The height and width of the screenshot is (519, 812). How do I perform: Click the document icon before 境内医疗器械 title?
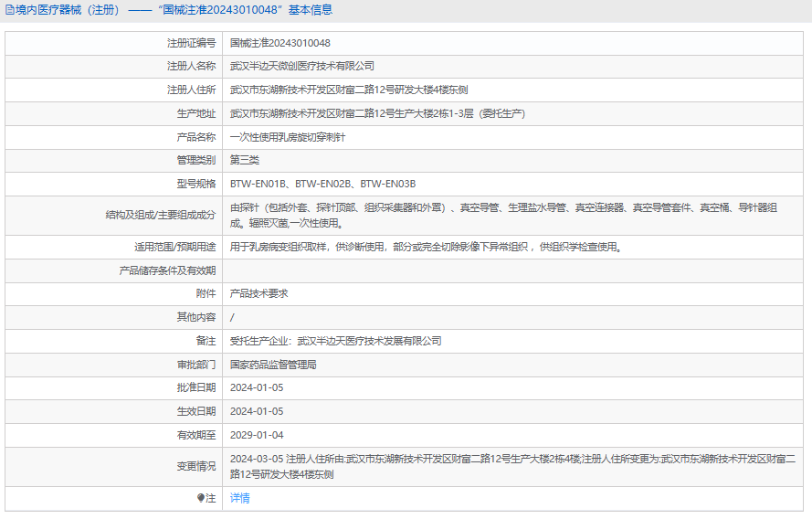(x=9, y=10)
